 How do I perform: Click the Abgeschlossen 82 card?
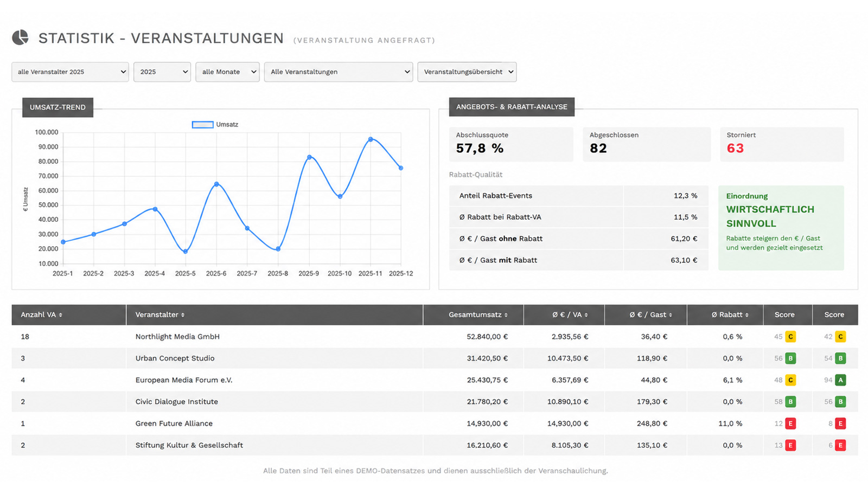[647, 144]
